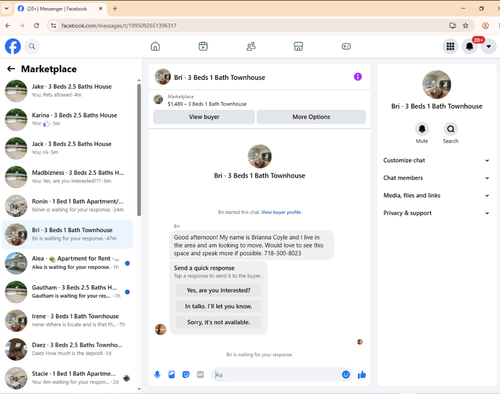Open Daez - 3 Beds 2.5 Baths Townhouse chat
The width and height of the screenshot is (500, 394).
coord(68,349)
